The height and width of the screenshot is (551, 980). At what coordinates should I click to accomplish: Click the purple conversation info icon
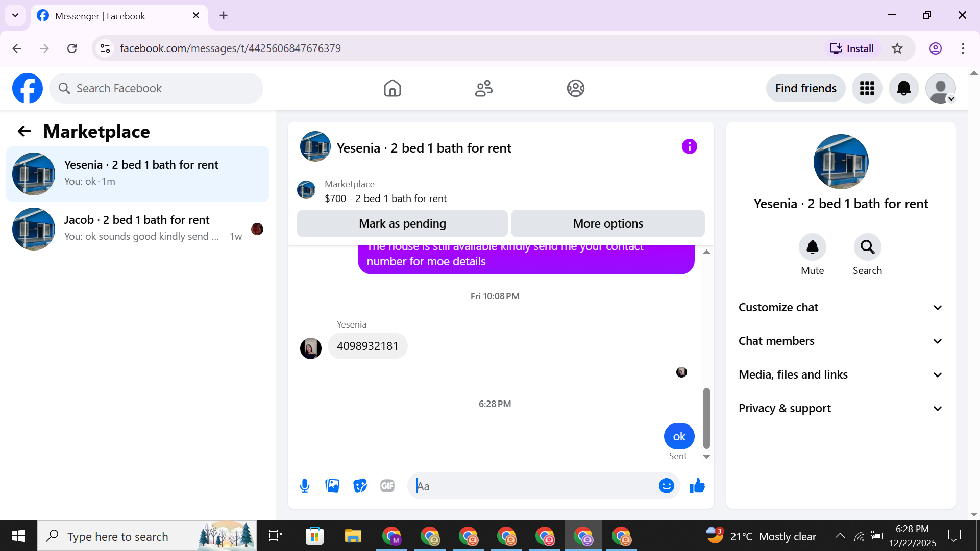(689, 147)
